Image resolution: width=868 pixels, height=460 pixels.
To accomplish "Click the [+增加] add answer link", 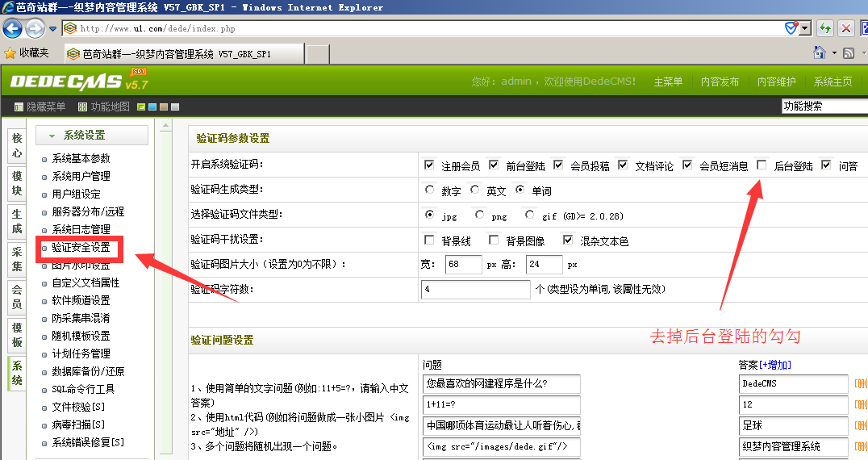I will point(775,365).
